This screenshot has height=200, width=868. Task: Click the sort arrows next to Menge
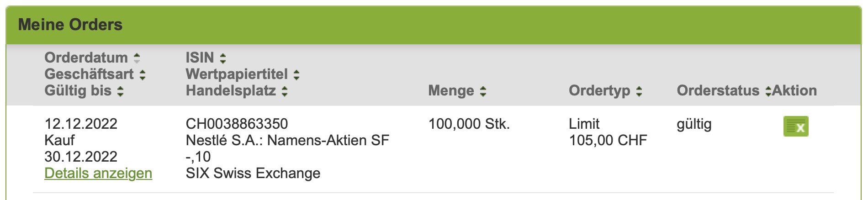pyautogui.click(x=483, y=91)
